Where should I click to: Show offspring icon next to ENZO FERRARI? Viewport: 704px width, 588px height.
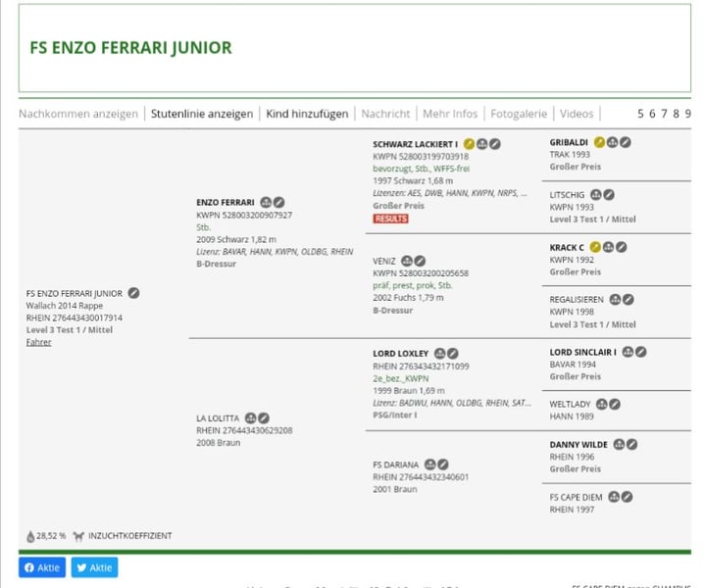[266, 203]
